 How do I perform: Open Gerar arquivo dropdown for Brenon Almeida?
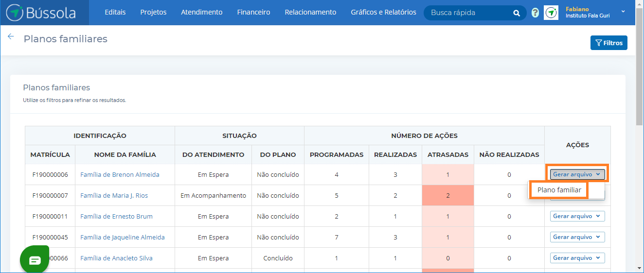click(577, 174)
